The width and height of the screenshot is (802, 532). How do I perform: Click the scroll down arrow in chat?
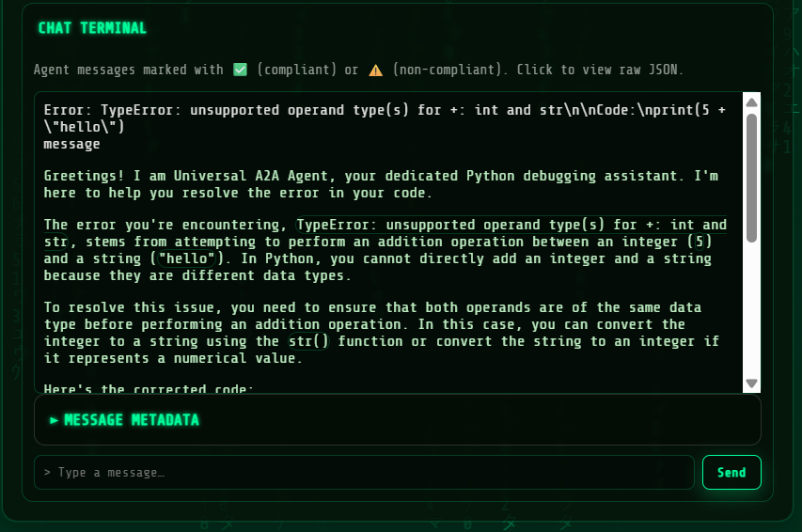coord(751,383)
